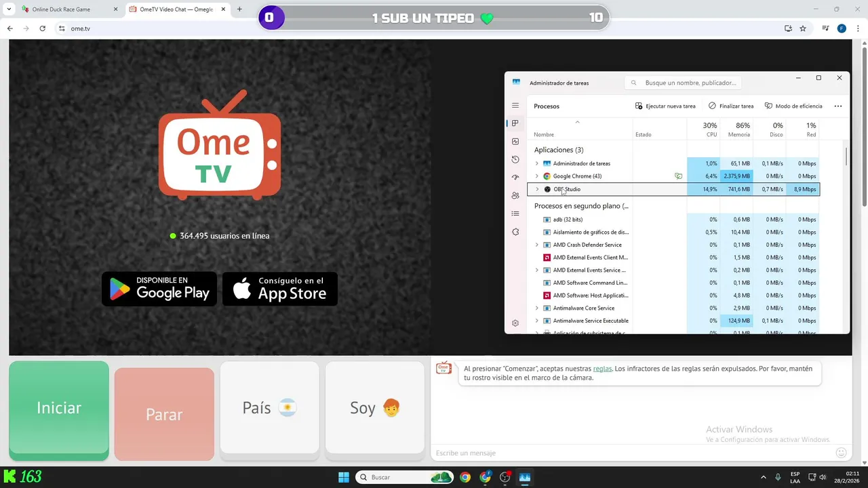
Task: Reload the ome.tv page
Action: (x=43, y=28)
